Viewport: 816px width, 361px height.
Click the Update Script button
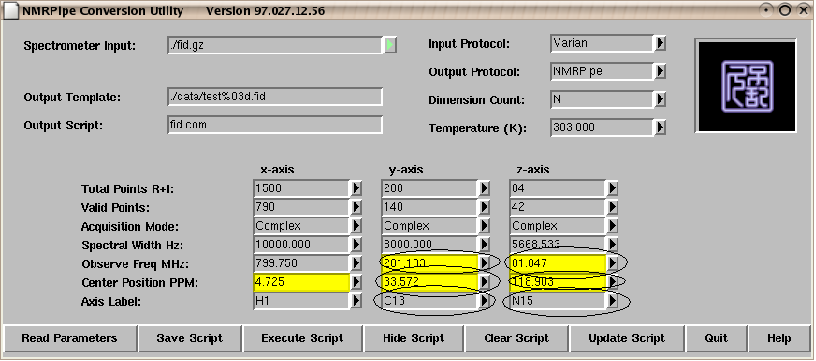tap(627, 338)
